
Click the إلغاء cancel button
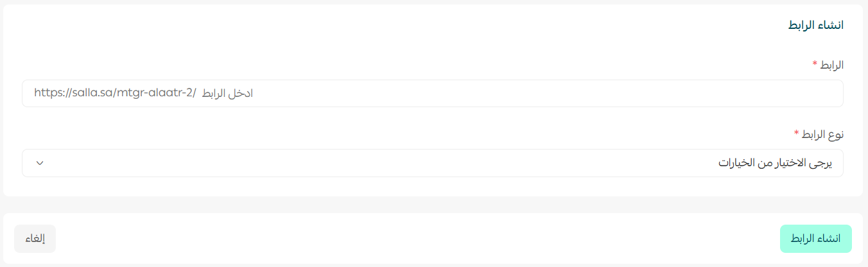[x=35, y=239]
